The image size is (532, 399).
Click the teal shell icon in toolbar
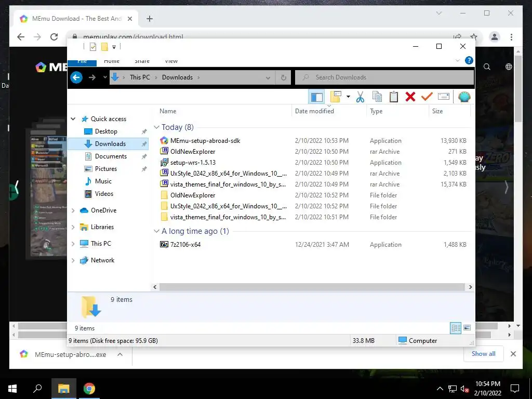tap(464, 97)
